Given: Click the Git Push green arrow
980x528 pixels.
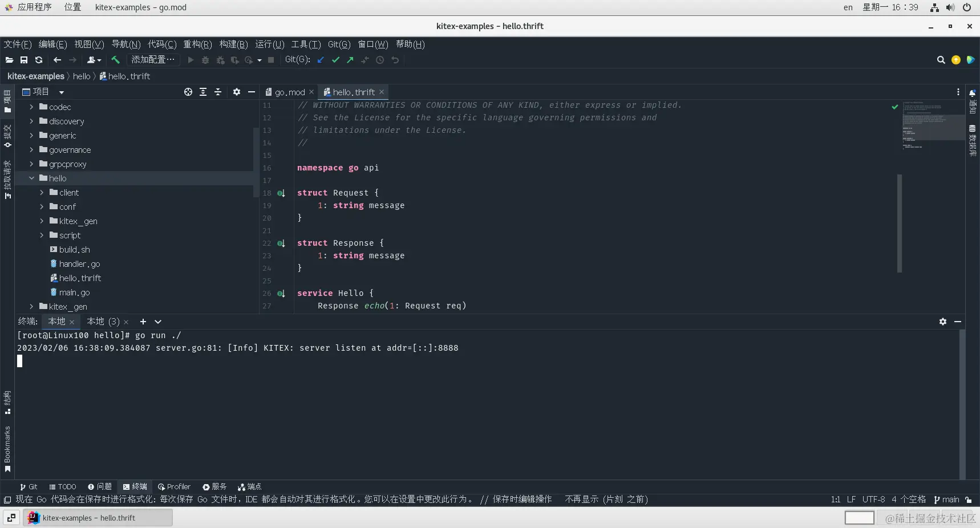Looking at the screenshot, I should [350, 60].
